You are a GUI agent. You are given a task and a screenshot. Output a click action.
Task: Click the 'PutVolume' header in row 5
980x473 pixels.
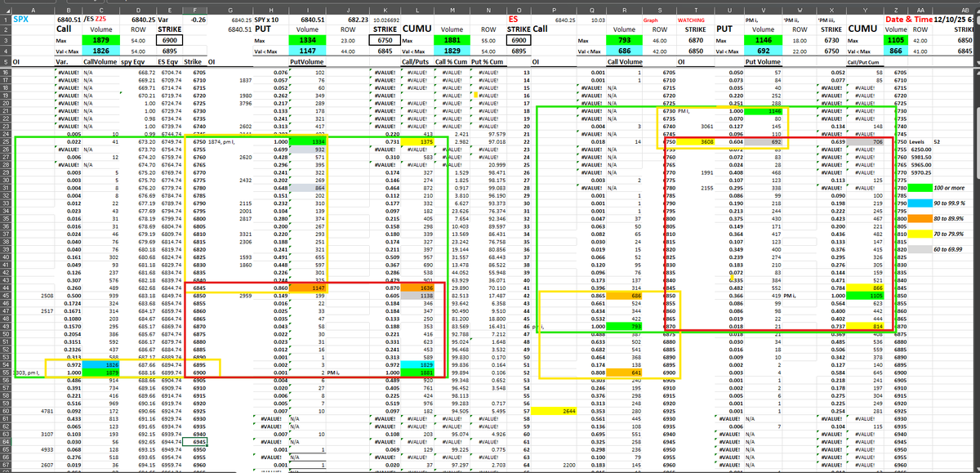[x=305, y=61]
